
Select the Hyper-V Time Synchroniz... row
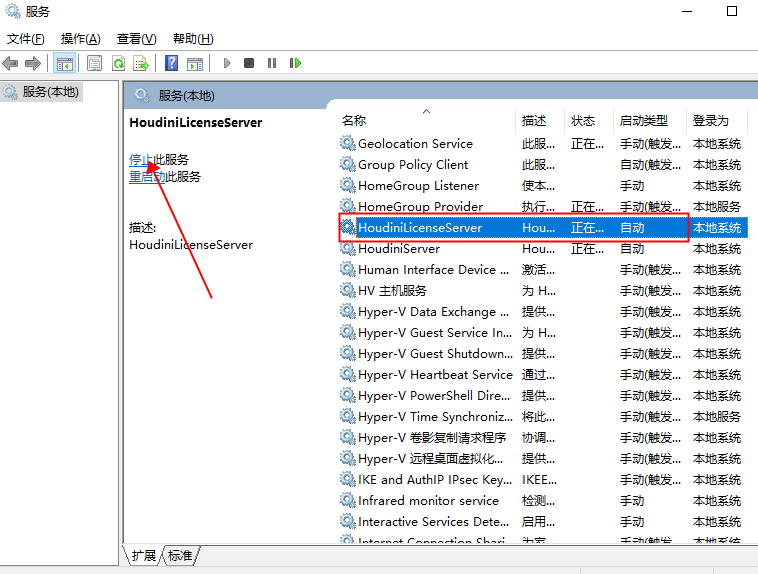coord(543,417)
